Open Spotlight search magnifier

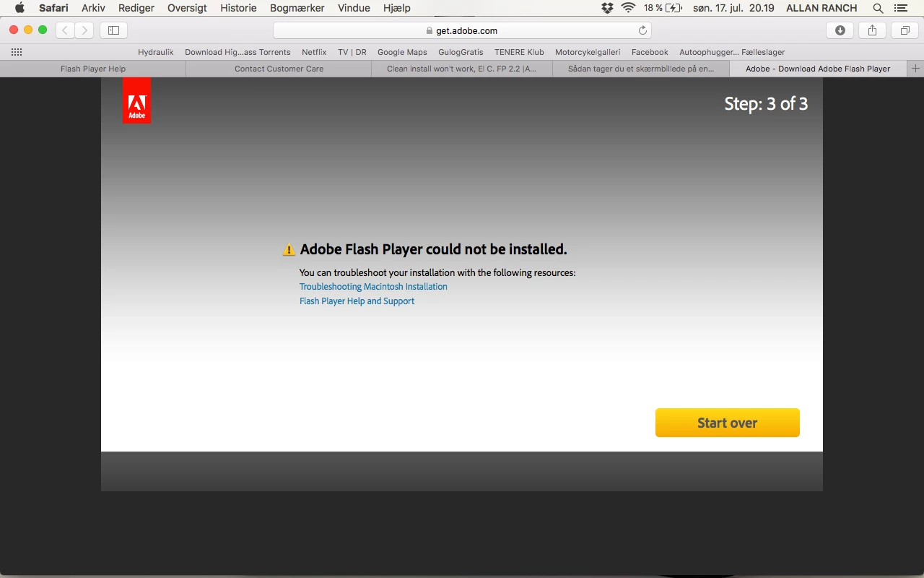click(x=878, y=8)
